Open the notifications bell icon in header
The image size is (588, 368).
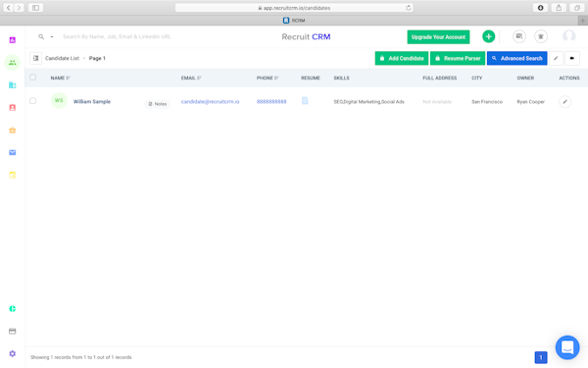pos(541,36)
